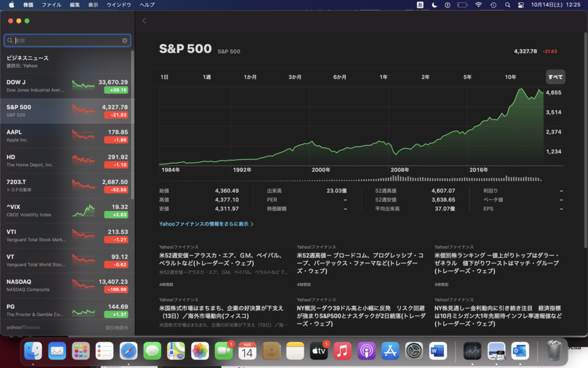Click the Yahooファイナンスの情報をさらに表示 link

point(206,224)
